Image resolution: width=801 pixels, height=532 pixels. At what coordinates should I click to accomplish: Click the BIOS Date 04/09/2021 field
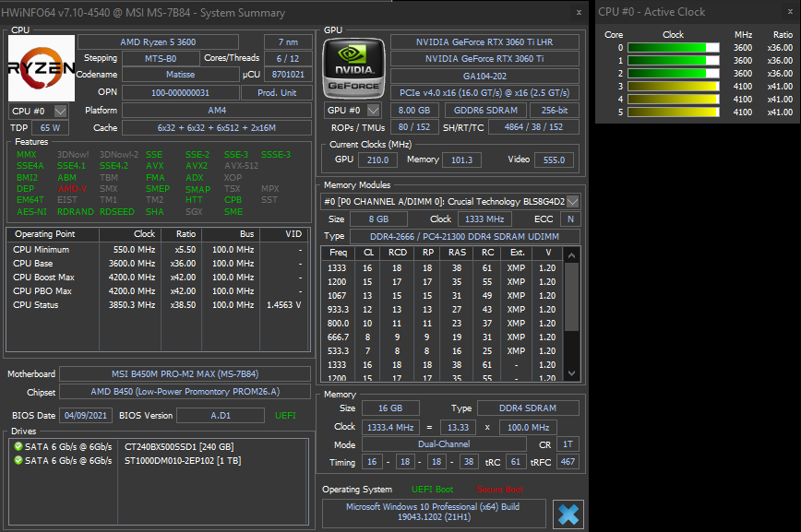86,415
